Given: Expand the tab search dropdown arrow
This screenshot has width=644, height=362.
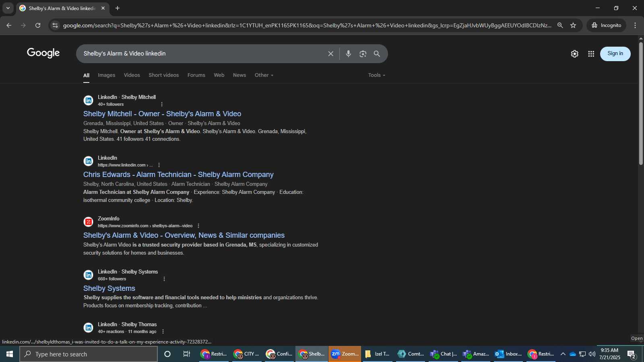Looking at the screenshot, I should click(x=8, y=8).
